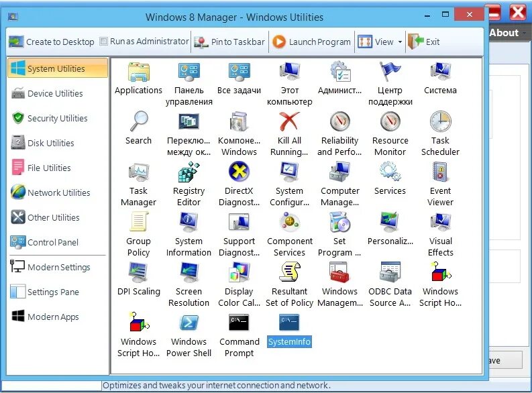Image resolution: width=532 pixels, height=393 pixels.
Task: Click the title bar application icon
Action: [x=13, y=16]
